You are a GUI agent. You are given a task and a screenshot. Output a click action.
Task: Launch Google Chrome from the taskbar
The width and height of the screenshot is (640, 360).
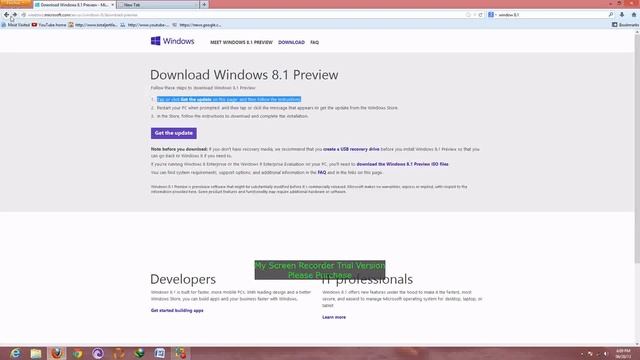coord(78,353)
